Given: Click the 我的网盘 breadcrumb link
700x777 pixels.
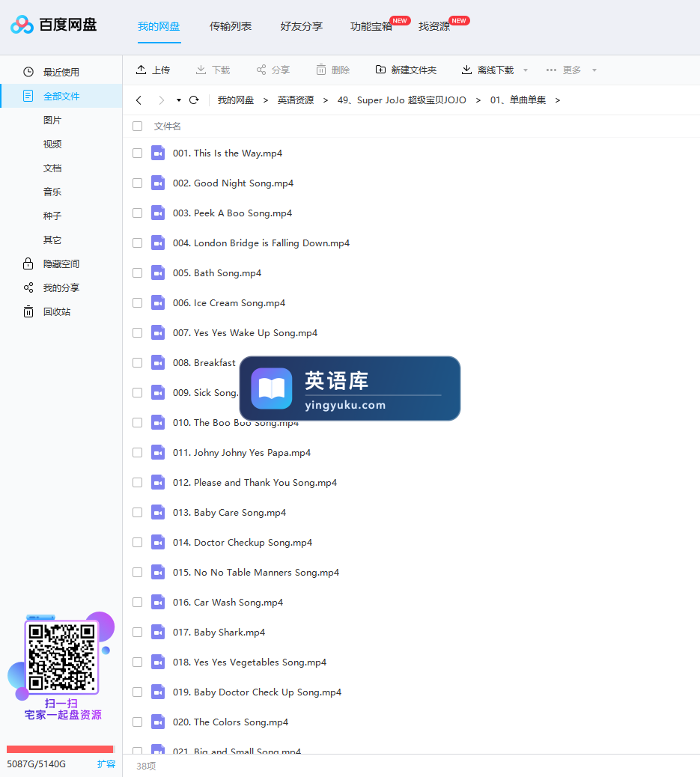Looking at the screenshot, I should 236,100.
